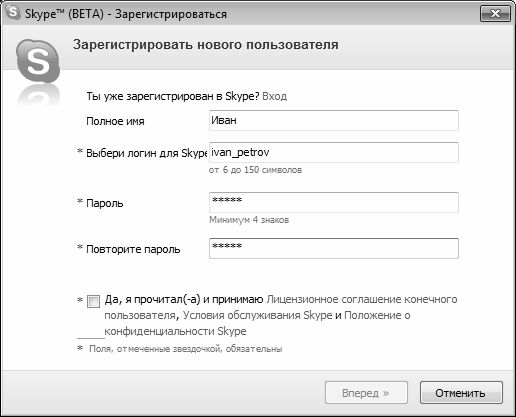
Task: Click the Вперед » button
Action: pos(366,393)
